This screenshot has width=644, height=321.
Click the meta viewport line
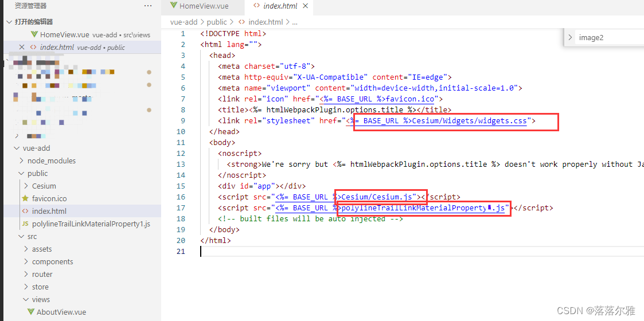pos(370,88)
